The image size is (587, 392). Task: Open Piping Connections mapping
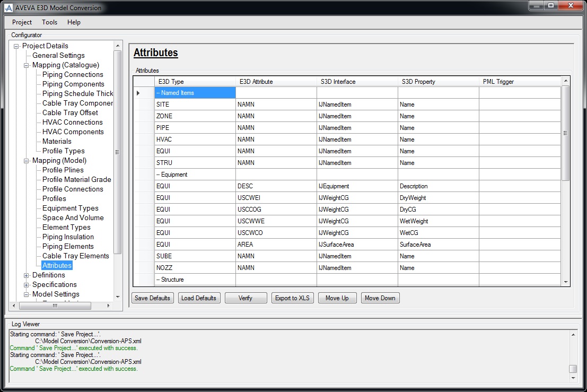point(73,74)
